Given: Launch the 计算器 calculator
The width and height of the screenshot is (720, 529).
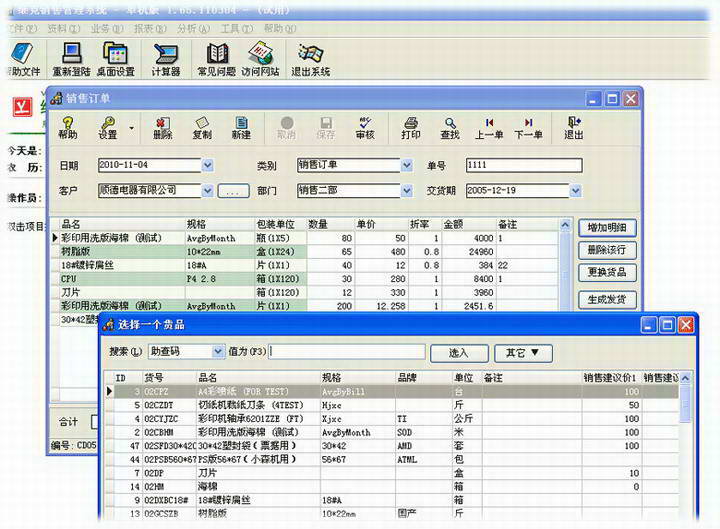Looking at the screenshot, I should [x=166, y=59].
